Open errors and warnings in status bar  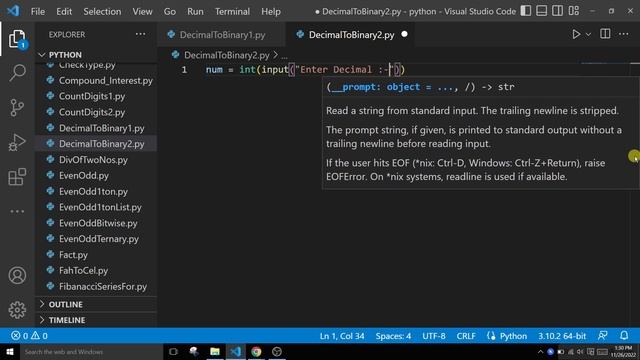coord(29,336)
